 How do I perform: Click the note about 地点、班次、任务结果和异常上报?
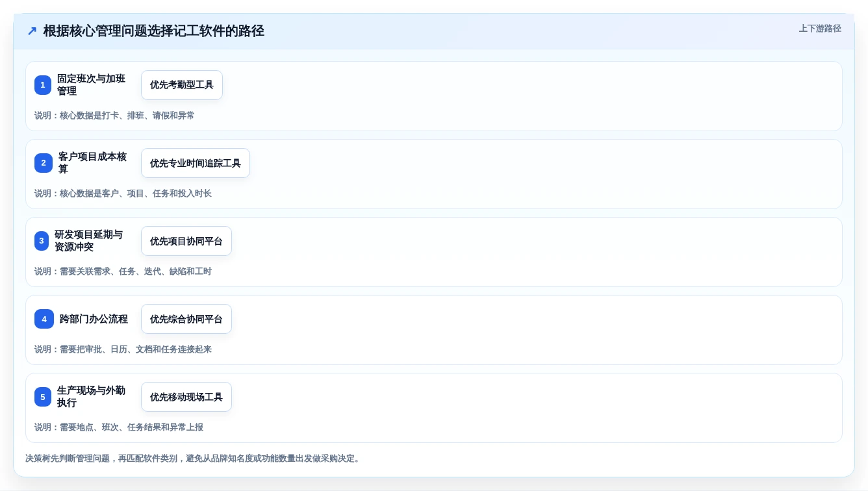pos(119,427)
